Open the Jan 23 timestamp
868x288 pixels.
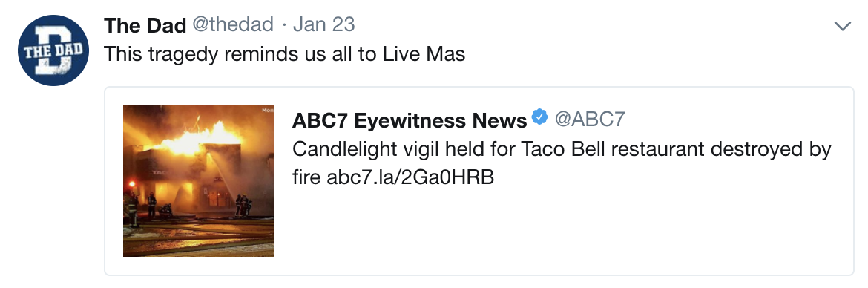coord(324,25)
